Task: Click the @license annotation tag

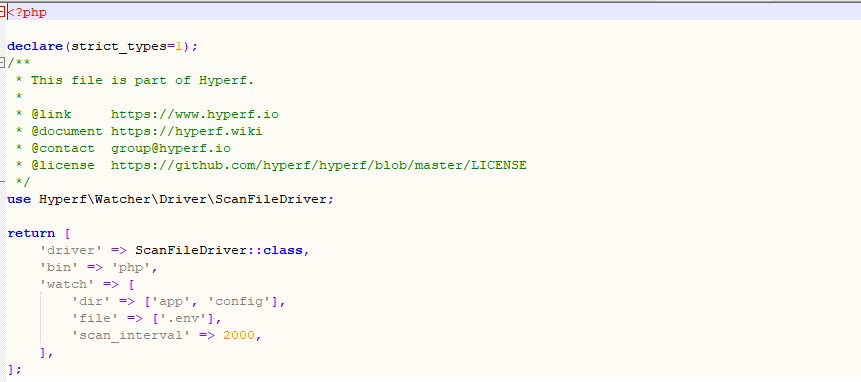Action: 63,165
